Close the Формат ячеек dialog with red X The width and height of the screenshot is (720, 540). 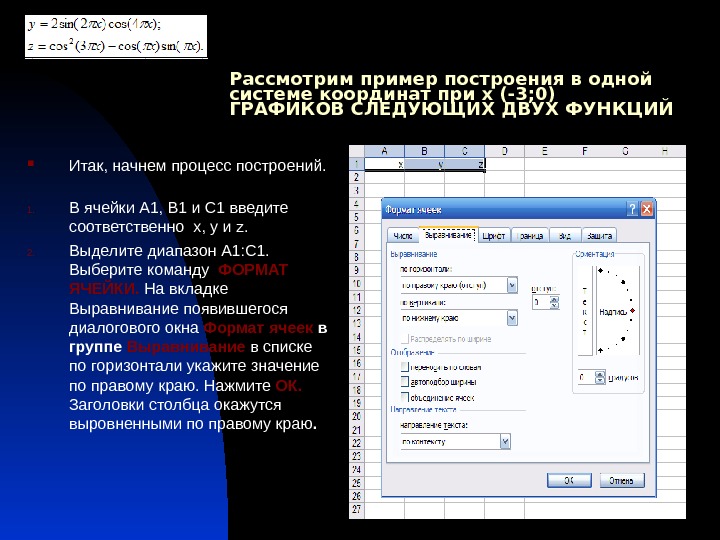click(647, 209)
